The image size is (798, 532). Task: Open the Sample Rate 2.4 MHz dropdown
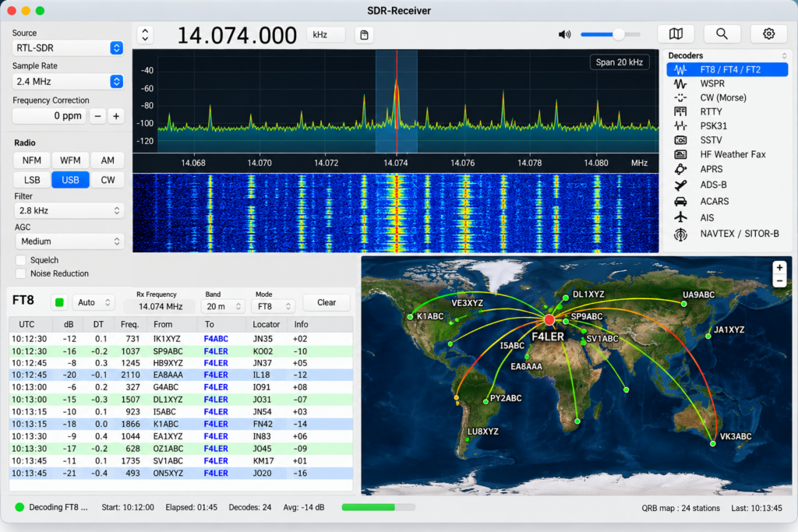[68, 81]
